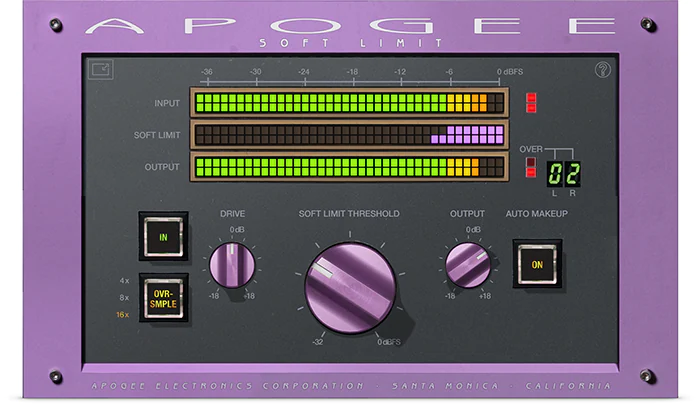The height and width of the screenshot is (404, 700).
Task: Click the Output gain knob
Action: pos(468,266)
